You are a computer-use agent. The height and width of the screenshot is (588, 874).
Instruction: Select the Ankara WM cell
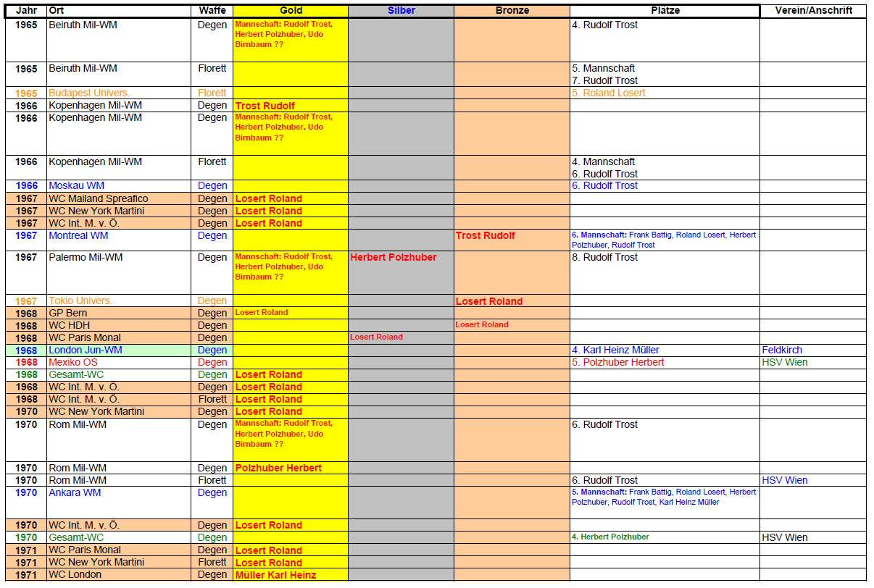75,492
